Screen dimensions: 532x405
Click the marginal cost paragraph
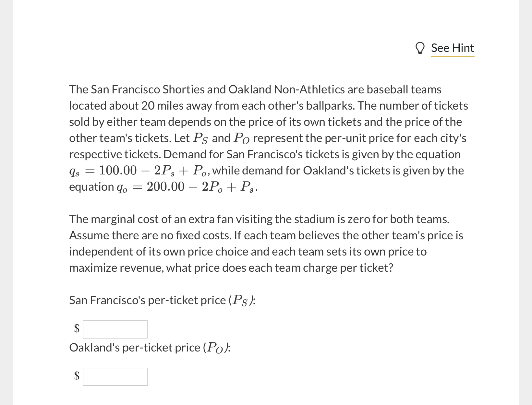click(x=266, y=243)
